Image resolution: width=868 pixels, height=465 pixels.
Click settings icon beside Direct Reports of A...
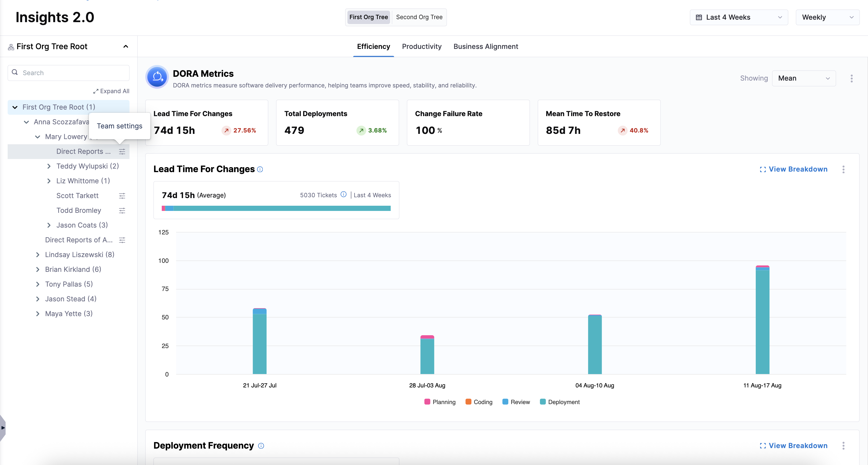[122, 240]
